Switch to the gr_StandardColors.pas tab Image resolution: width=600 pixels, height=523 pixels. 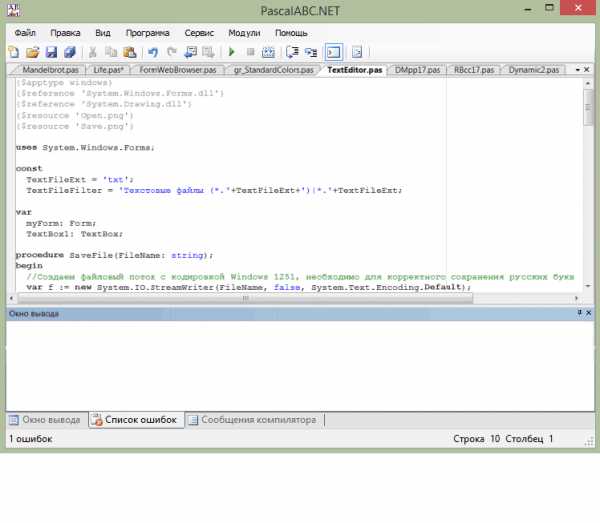(274, 70)
